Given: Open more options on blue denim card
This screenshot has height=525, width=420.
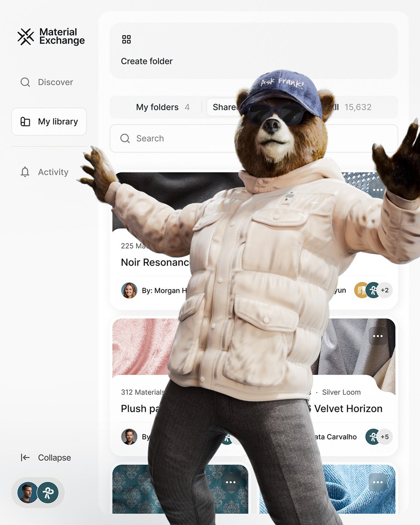Looking at the screenshot, I should pos(378,482).
